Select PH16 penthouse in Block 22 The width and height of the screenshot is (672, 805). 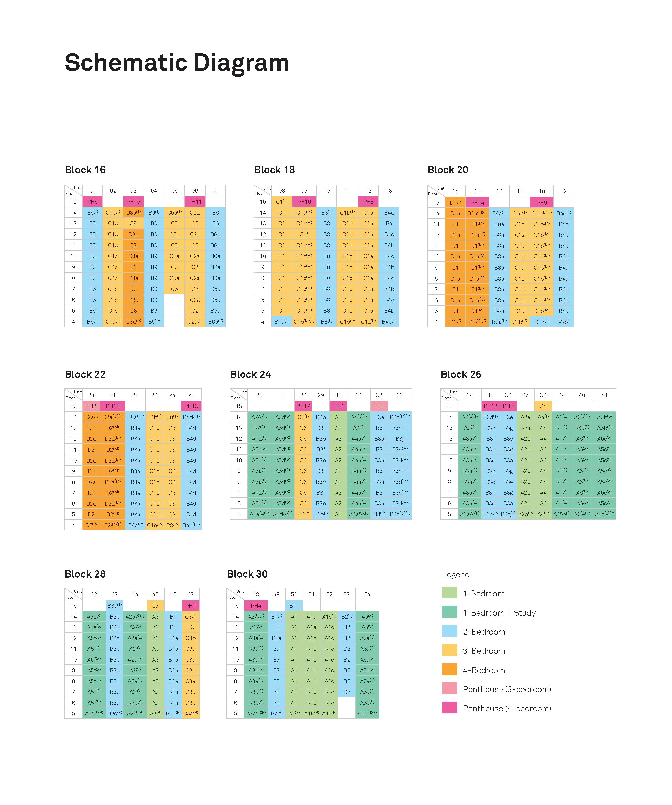click(113, 406)
